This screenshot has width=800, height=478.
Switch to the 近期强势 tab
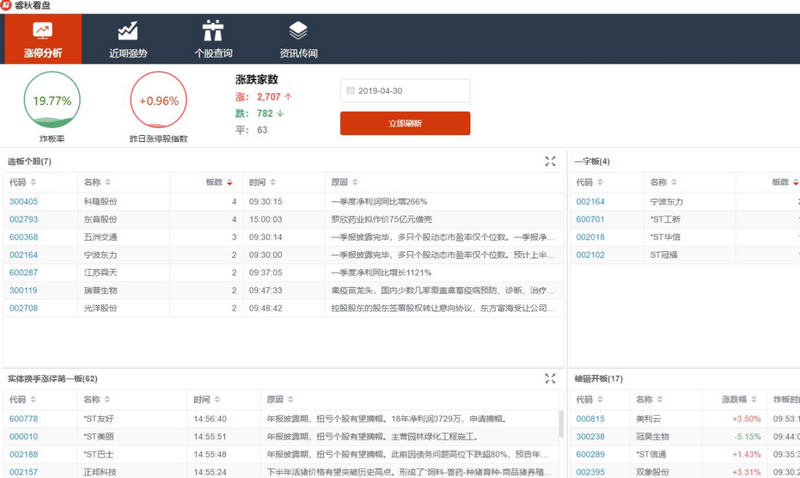pos(128,39)
